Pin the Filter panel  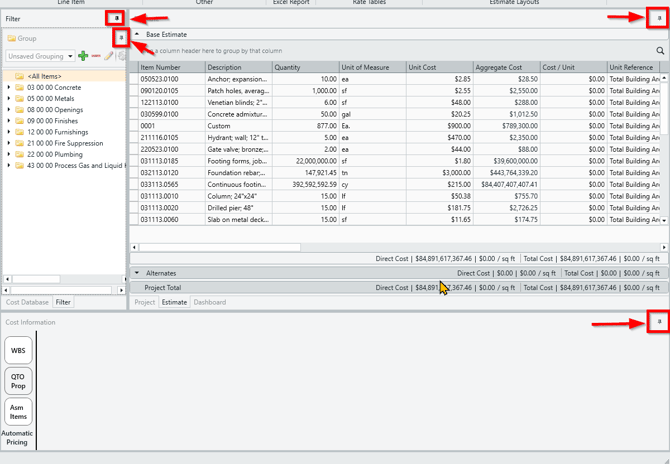116,18
